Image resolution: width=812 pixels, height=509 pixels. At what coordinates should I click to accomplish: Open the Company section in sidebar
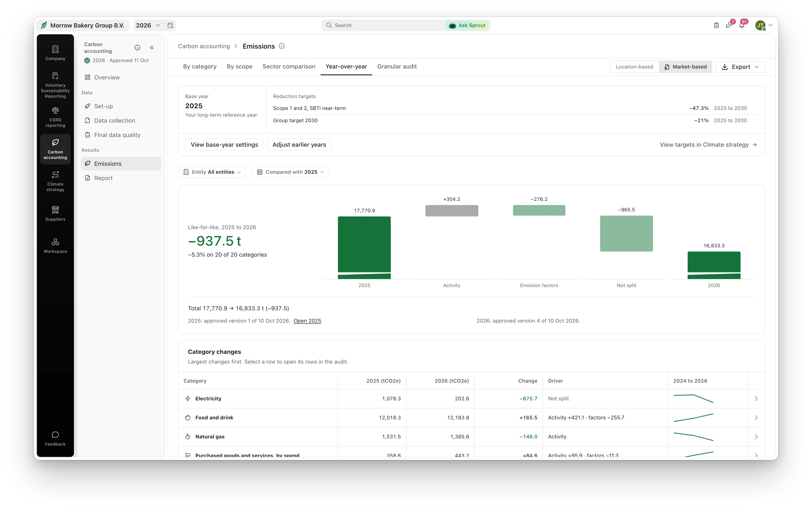point(55,53)
